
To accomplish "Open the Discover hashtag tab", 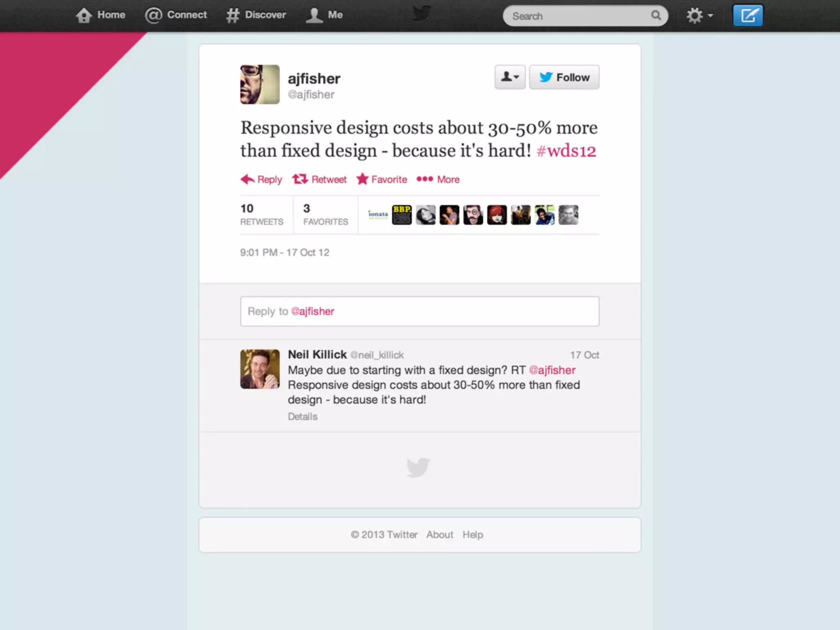I will 256,15.
